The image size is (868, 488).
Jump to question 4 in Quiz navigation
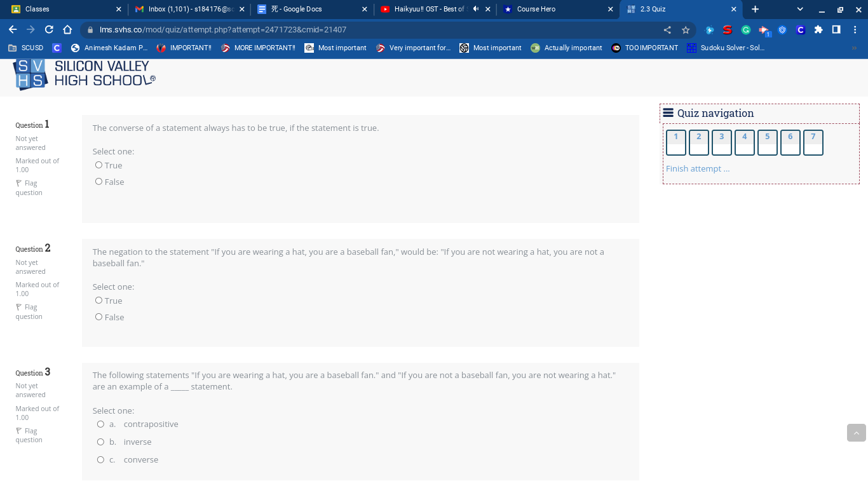[745, 142]
